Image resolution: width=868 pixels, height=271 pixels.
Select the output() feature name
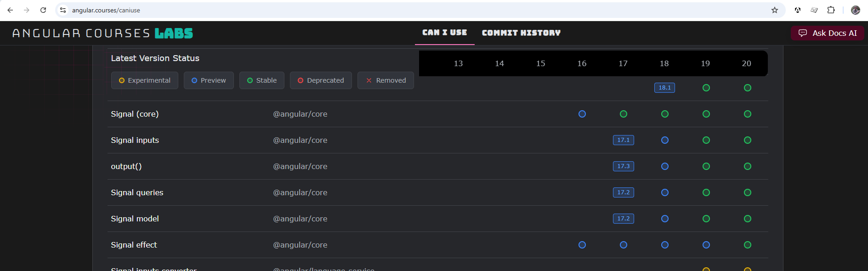tap(126, 166)
